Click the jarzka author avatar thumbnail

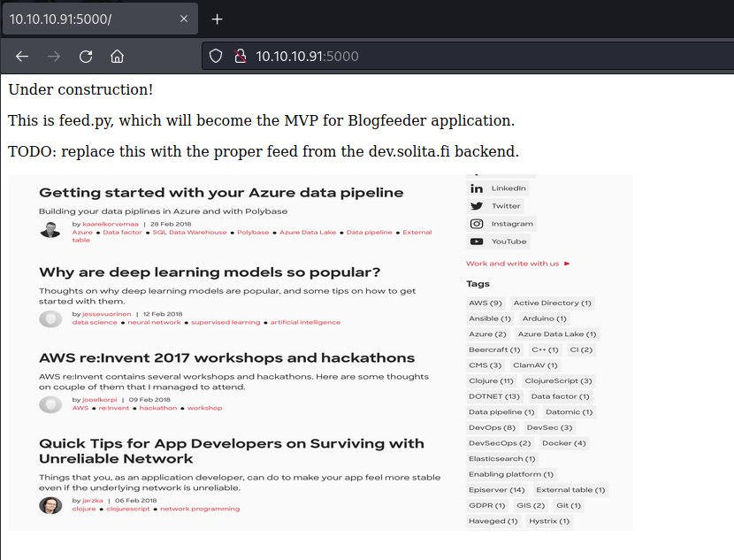click(50, 505)
